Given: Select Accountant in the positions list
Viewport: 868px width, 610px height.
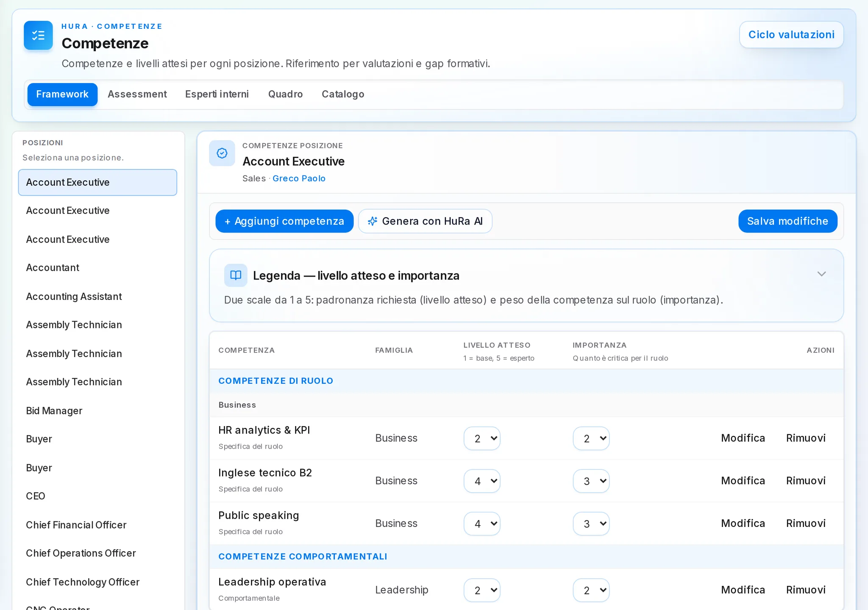Looking at the screenshot, I should click(x=97, y=268).
